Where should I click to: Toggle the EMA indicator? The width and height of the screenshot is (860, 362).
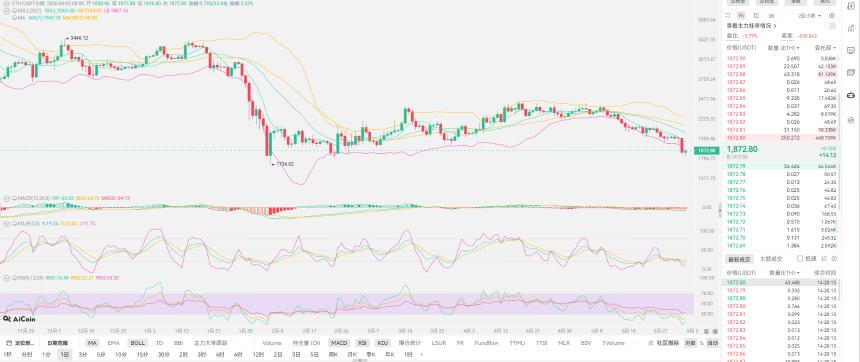coord(114,343)
